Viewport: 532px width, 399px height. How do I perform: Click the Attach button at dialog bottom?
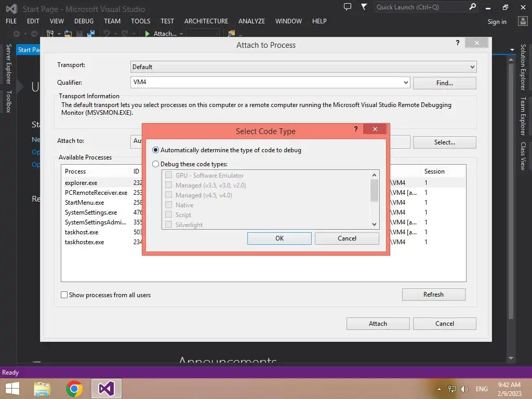[x=378, y=324]
